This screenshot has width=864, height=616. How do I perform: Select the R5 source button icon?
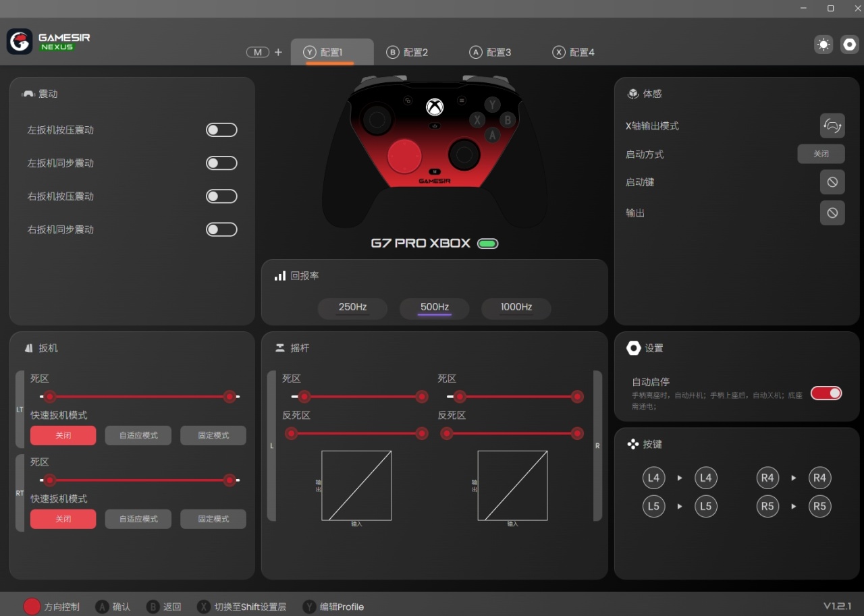click(767, 506)
